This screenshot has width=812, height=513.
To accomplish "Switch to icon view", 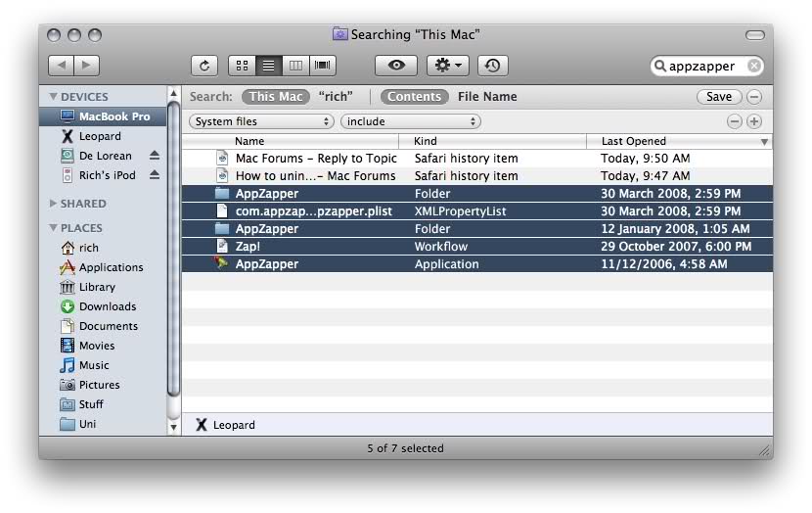I will 242,66.
